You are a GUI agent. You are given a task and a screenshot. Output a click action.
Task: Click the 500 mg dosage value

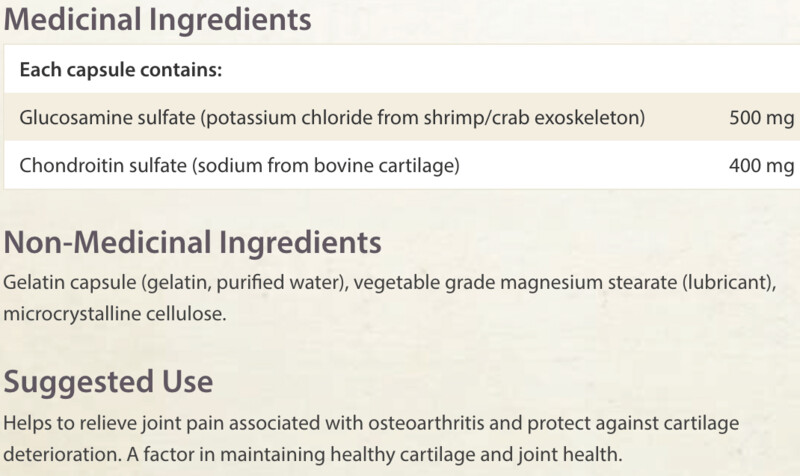pyautogui.click(x=761, y=118)
